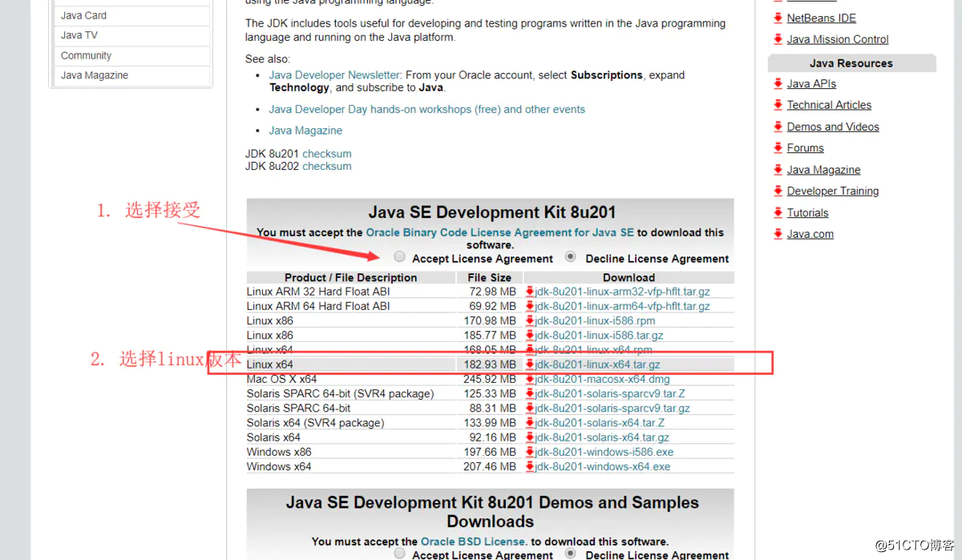Click the red arrow icon beside Java.com

point(778,234)
